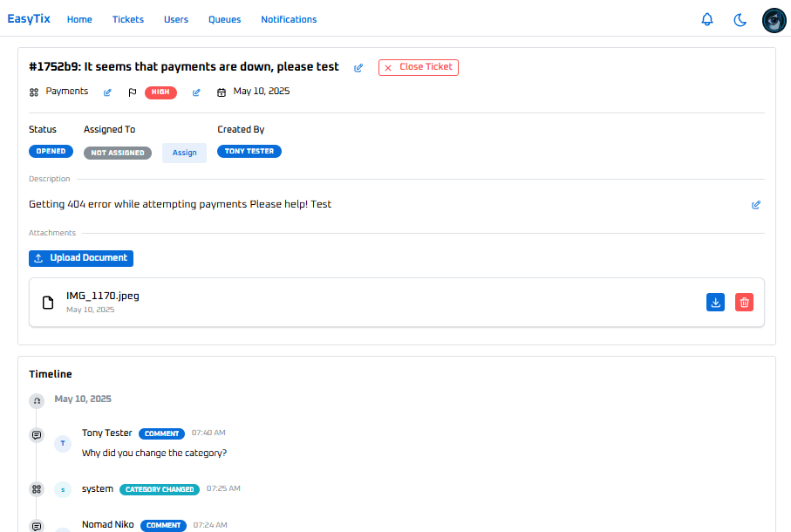Edit the HIGH priority with the pencil icon
This screenshot has width=791, height=532.
pos(196,92)
